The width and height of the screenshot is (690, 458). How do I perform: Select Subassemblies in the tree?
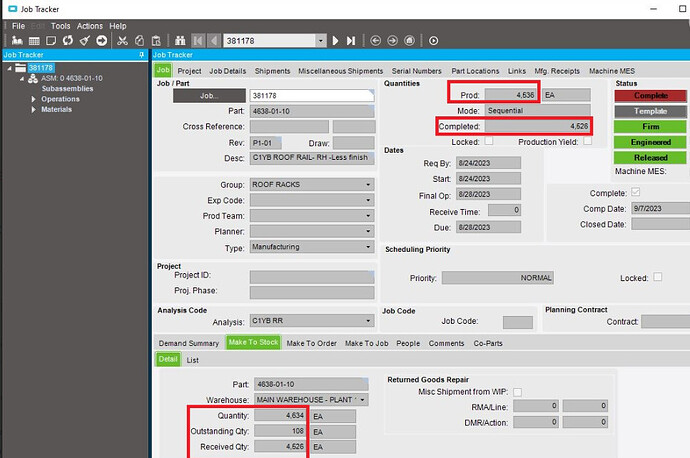(67, 89)
